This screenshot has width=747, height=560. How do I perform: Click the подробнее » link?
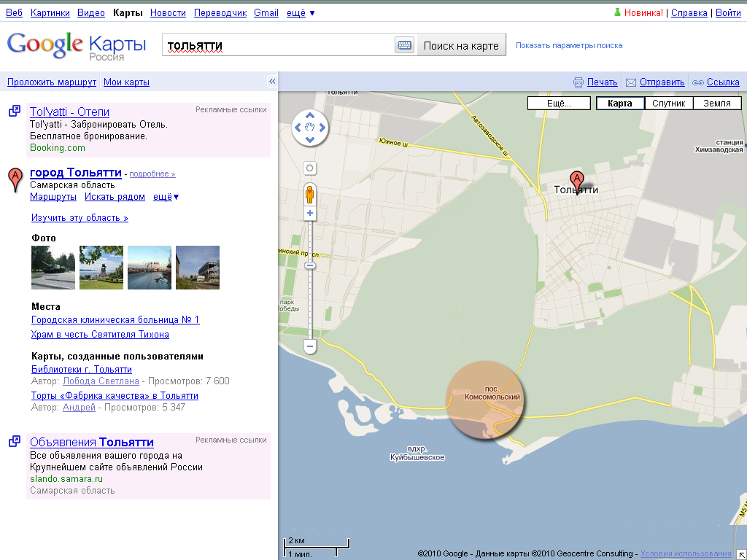[152, 174]
